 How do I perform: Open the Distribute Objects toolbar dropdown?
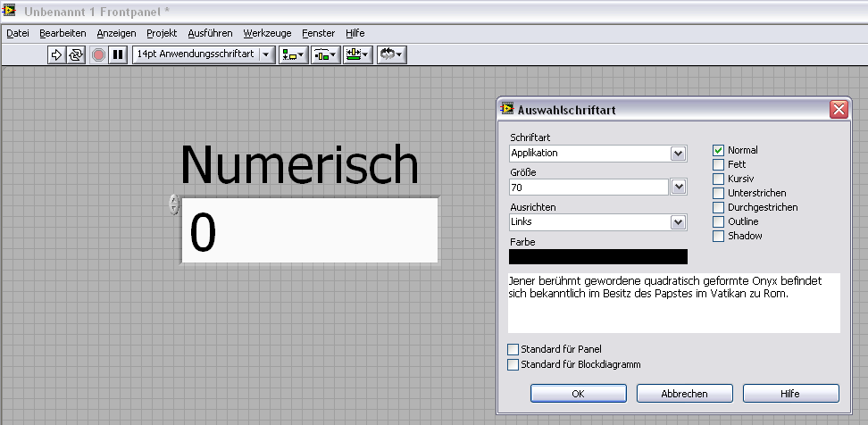[x=325, y=54]
